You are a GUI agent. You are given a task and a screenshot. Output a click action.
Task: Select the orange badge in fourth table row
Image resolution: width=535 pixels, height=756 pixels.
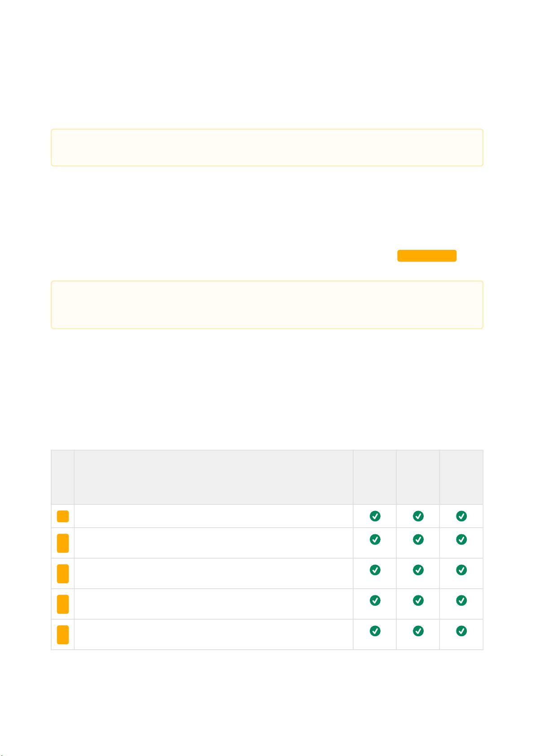click(x=63, y=604)
